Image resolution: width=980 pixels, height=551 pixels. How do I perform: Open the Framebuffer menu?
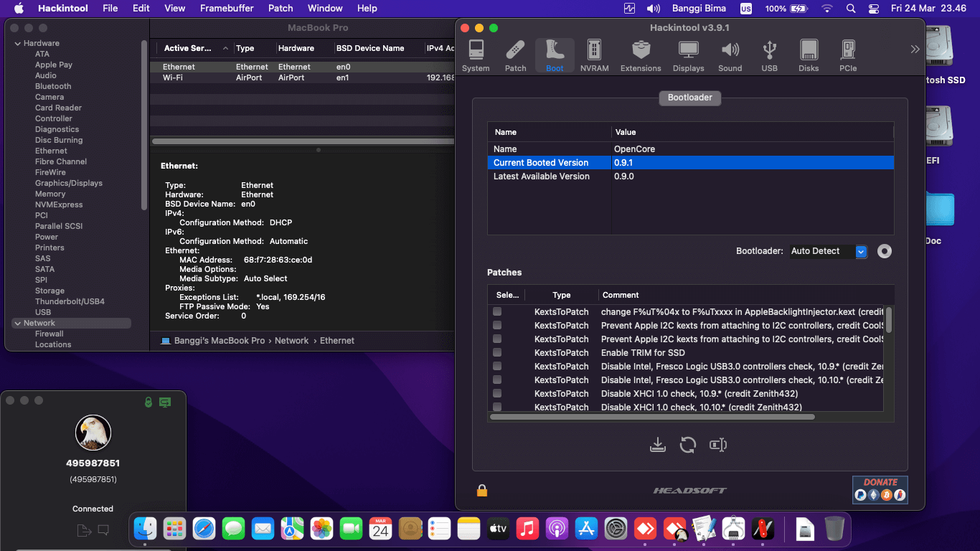(x=227, y=9)
